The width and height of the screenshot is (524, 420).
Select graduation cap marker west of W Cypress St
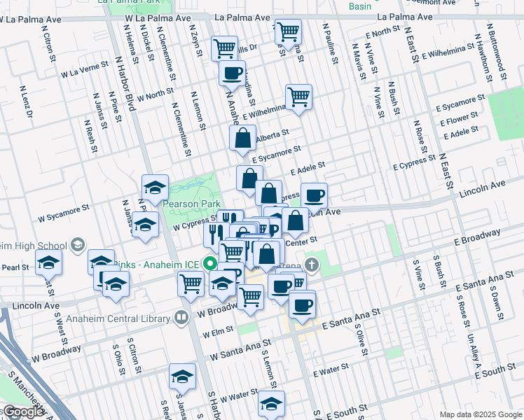click(146, 225)
